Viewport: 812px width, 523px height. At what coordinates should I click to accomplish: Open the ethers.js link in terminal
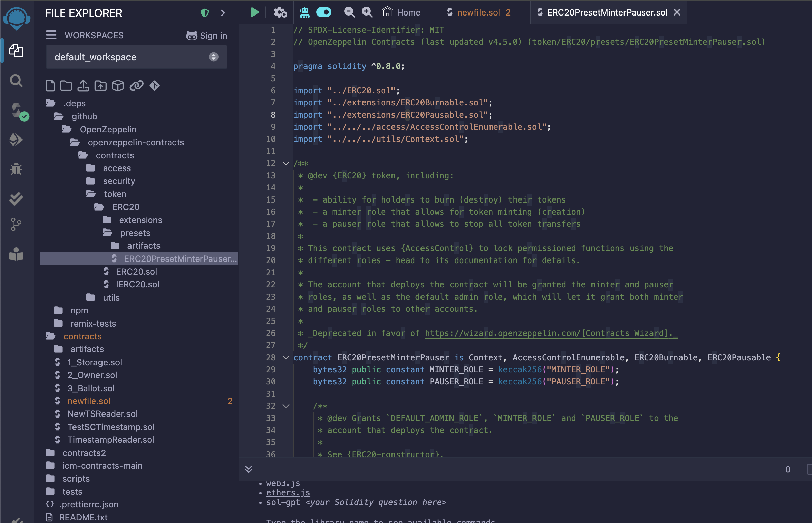pyautogui.click(x=288, y=492)
